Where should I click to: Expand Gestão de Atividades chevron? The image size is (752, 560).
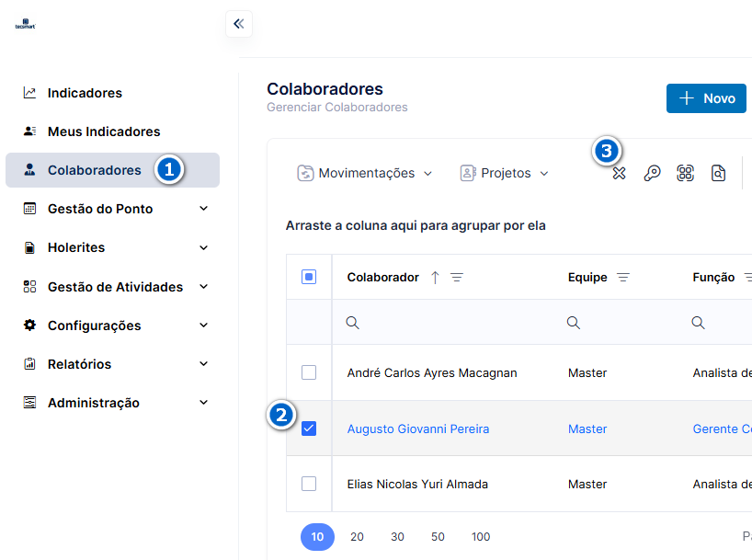point(204,287)
